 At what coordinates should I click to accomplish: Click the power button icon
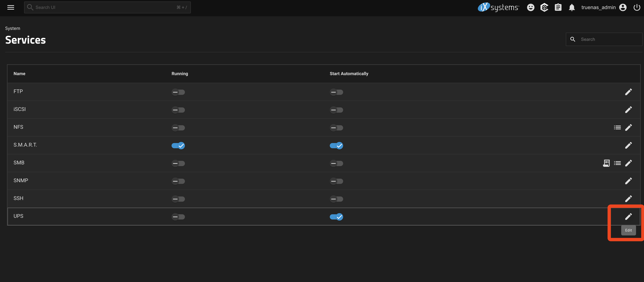coord(637,7)
